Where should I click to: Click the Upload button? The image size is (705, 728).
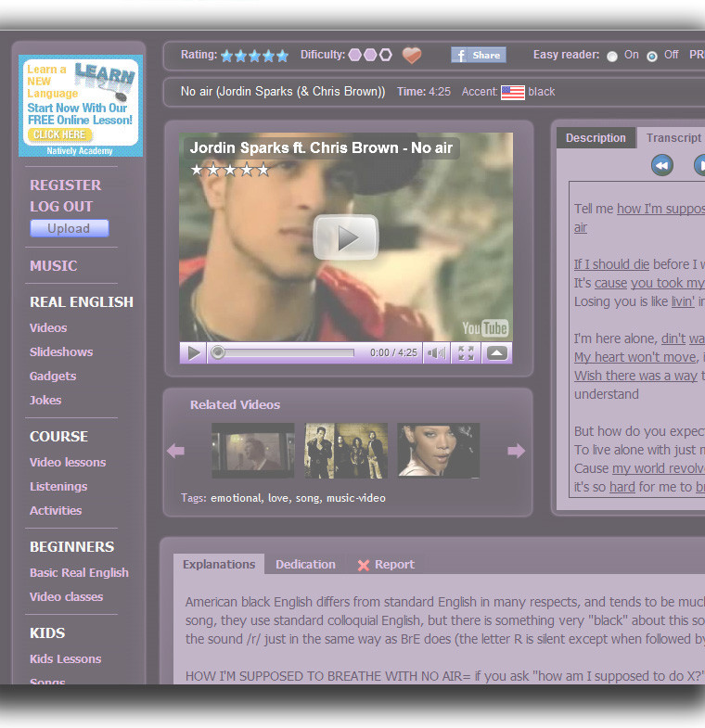click(70, 228)
